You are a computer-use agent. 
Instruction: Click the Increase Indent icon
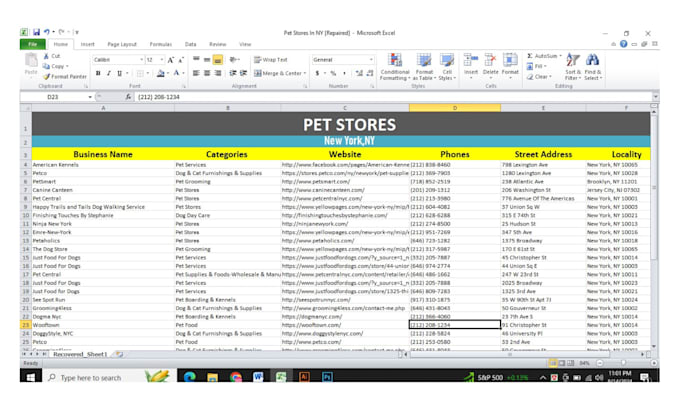pos(244,73)
